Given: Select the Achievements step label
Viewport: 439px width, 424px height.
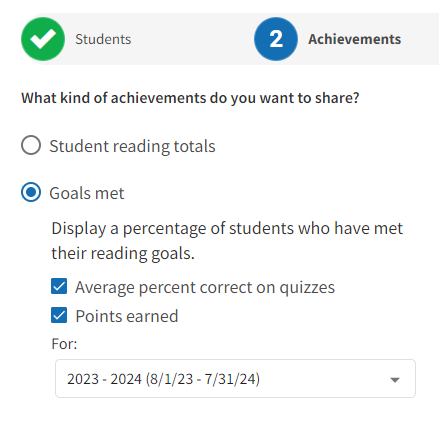Looking at the screenshot, I should pyautogui.click(x=354, y=39).
